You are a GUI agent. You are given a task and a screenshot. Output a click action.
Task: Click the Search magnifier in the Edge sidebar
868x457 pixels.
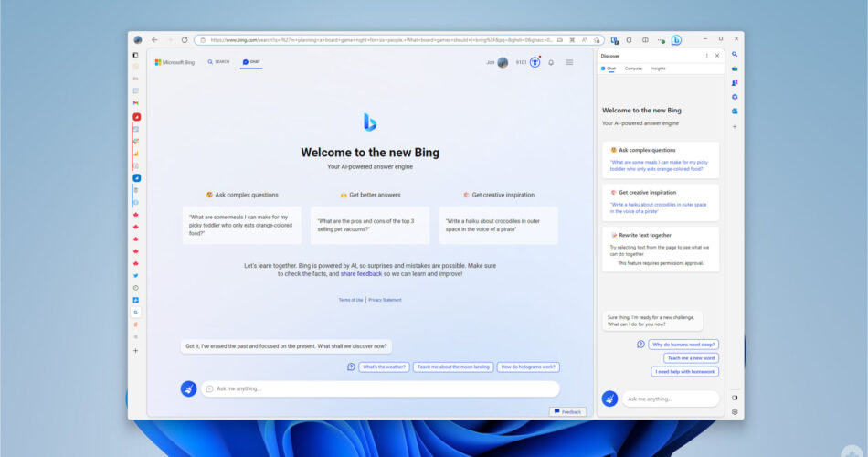pyautogui.click(x=735, y=55)
